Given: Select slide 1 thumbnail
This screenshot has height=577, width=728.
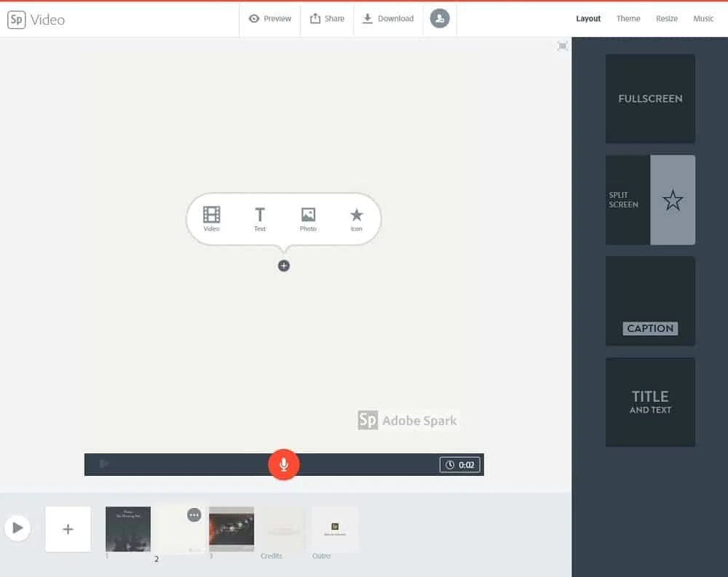Looking at the screenshot, I should tap(128, 529).
